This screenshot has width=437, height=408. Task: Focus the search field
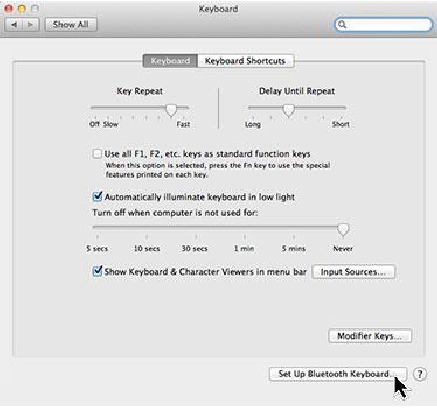(383, 25)
